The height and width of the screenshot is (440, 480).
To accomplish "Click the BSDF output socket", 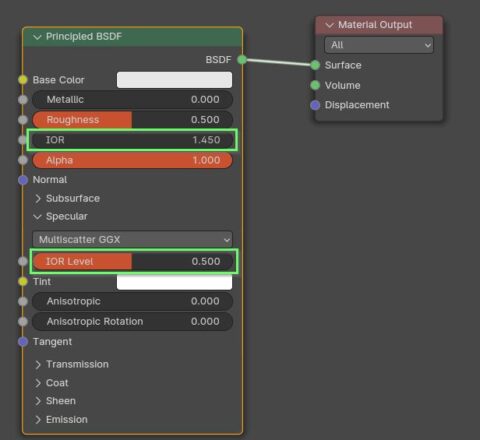I will 242,60.
